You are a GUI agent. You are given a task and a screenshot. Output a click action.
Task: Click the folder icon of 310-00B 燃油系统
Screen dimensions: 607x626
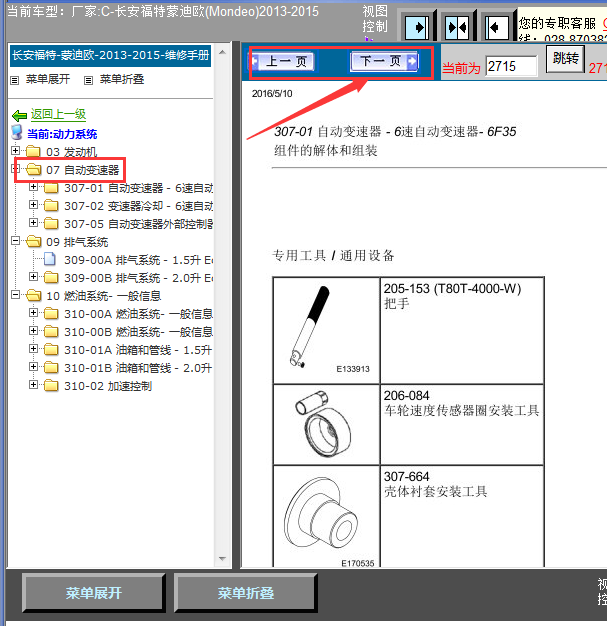[51, 331]
